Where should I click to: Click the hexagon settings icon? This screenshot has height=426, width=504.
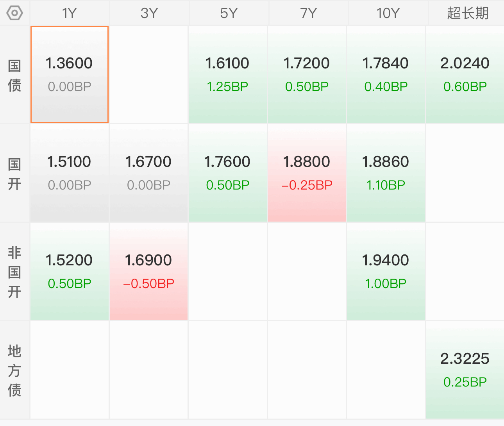click(x=14, y=13)
